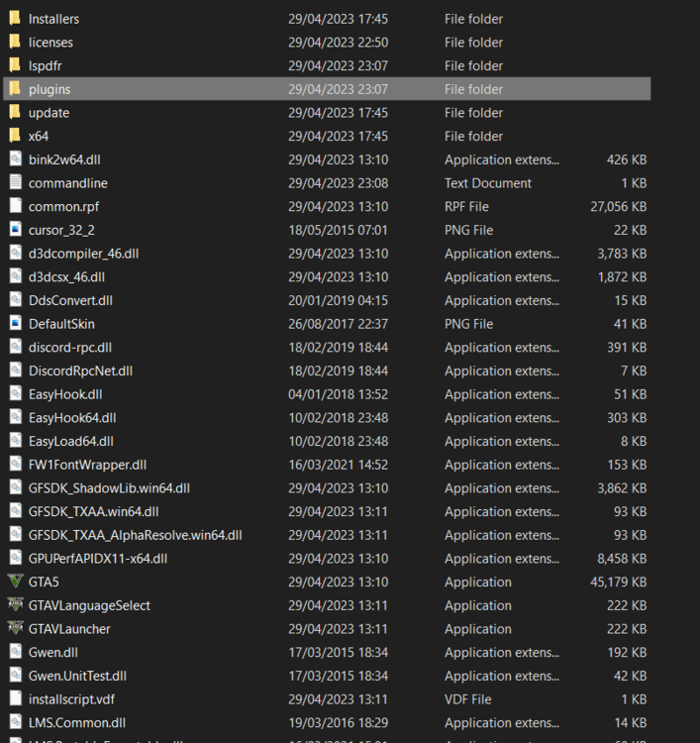Click the GTAVLanguageSelect icon
This screenshot has width=700, height=743.
[16, 604]
